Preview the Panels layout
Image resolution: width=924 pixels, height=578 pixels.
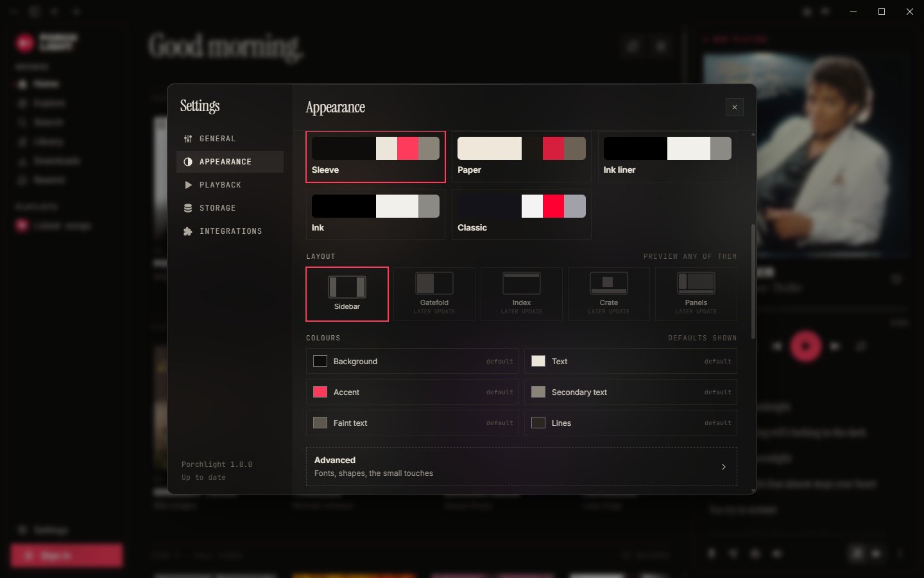point(696,294)
